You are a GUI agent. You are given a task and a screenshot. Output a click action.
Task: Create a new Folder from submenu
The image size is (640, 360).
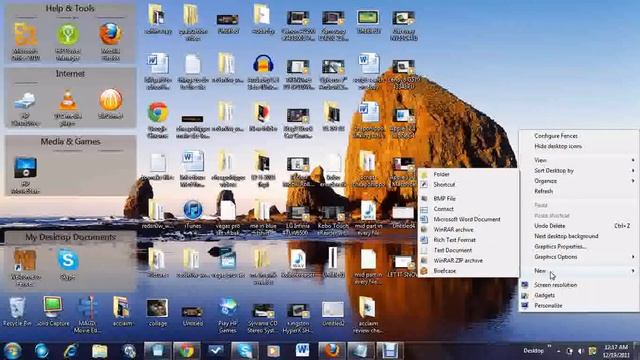(468, 174)
